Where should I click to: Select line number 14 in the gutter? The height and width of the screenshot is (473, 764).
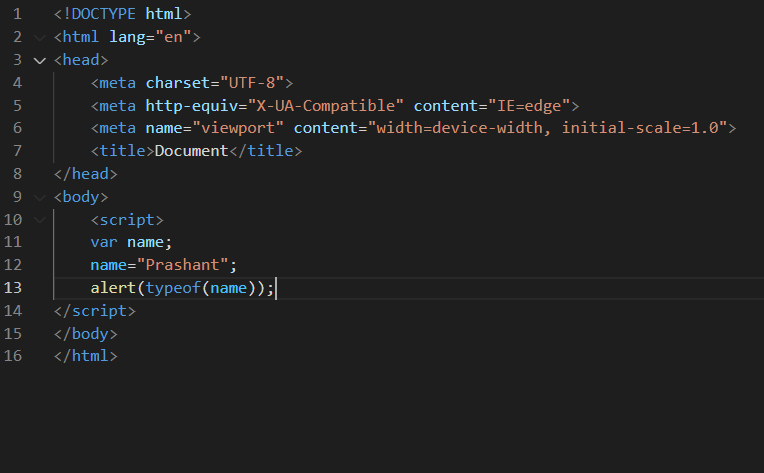(13, 311)
